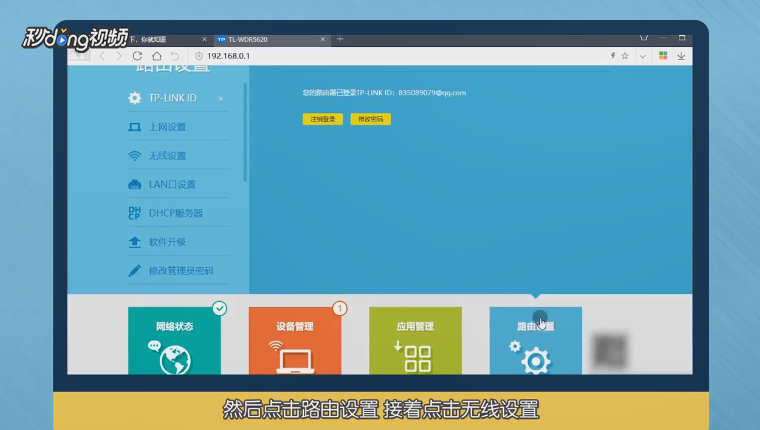
Task: Open browser downloads icon
Action: pos(681,56)
